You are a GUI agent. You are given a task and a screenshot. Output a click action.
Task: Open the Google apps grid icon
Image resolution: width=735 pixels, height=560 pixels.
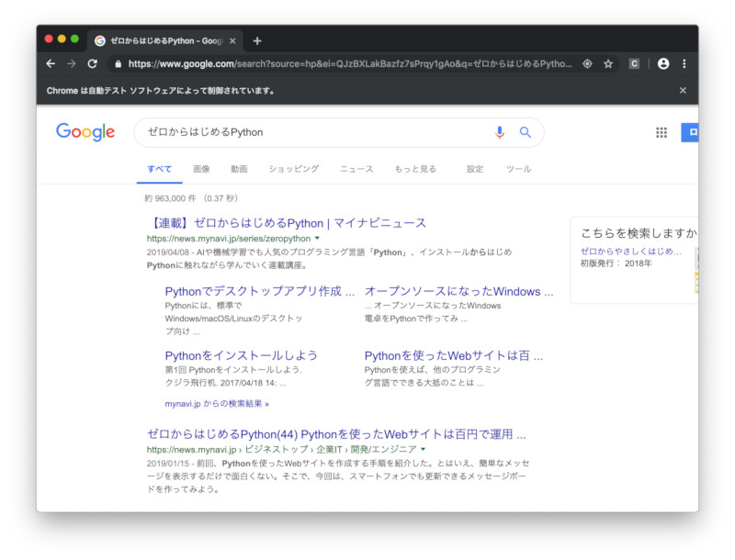pyautogui.click(x=661, y=132)
